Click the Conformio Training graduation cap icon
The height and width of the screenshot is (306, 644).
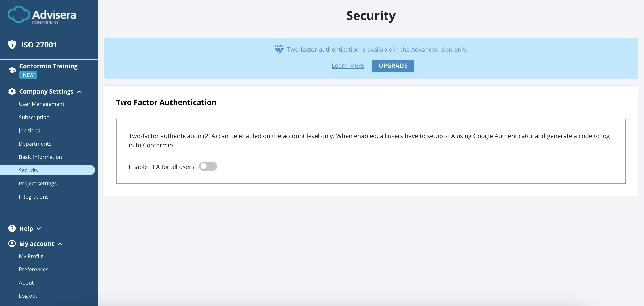tap(12, 70)
